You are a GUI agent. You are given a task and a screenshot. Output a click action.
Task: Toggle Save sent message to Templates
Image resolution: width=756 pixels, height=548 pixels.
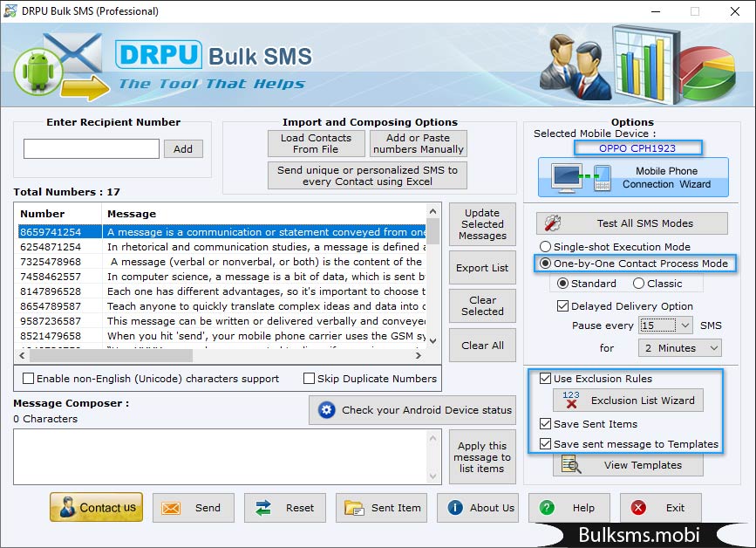pos(545,444)
